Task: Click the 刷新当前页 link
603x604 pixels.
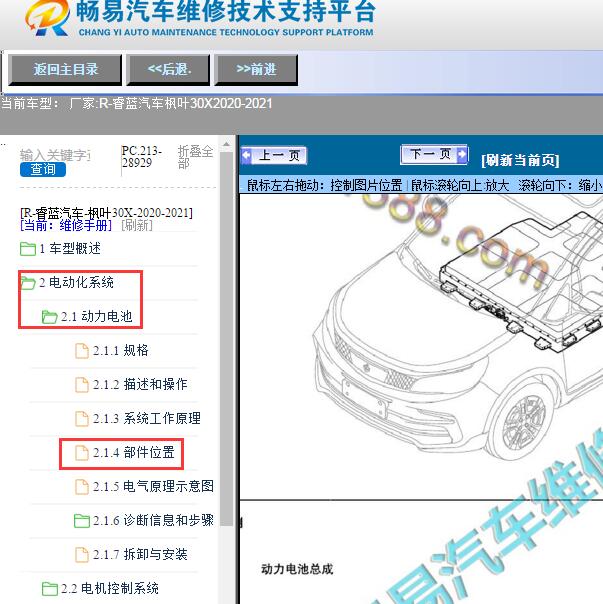Action: [x=520, y=160]
